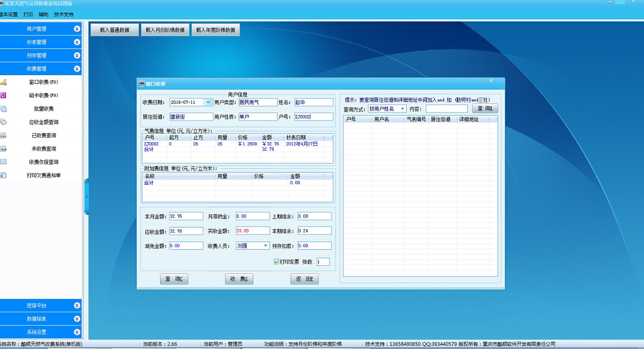The height and width of the screenshot is (349, 644).
Task: Click the 应收金额查询 chat-bubble icon
Action: pos(4,122)
